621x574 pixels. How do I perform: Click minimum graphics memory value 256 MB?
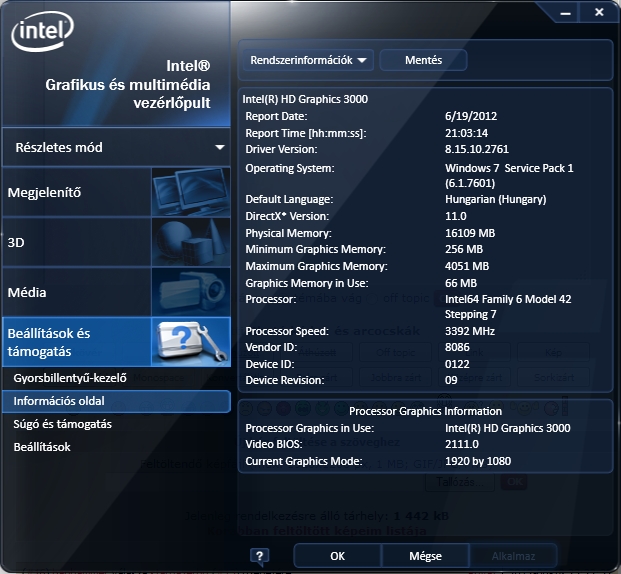464,249
